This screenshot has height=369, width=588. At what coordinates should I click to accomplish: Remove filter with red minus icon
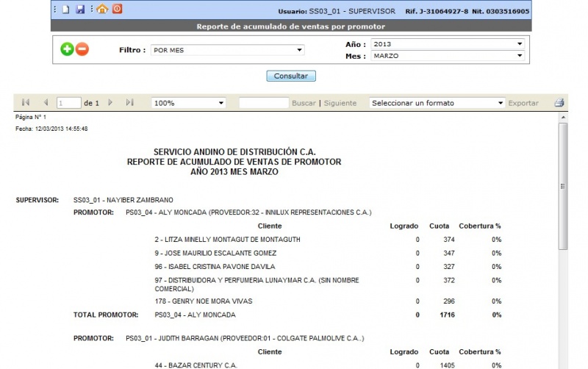tap(82, 49)
